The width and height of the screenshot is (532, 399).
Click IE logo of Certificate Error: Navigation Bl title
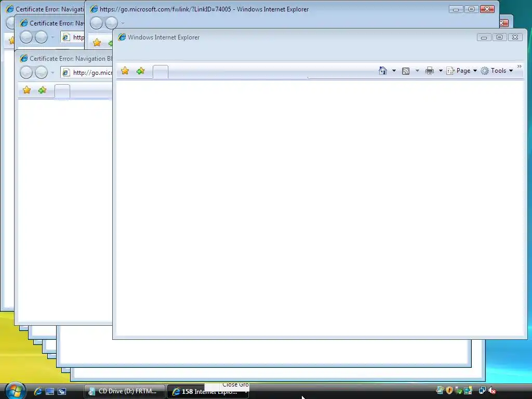[x=24, y=58]
